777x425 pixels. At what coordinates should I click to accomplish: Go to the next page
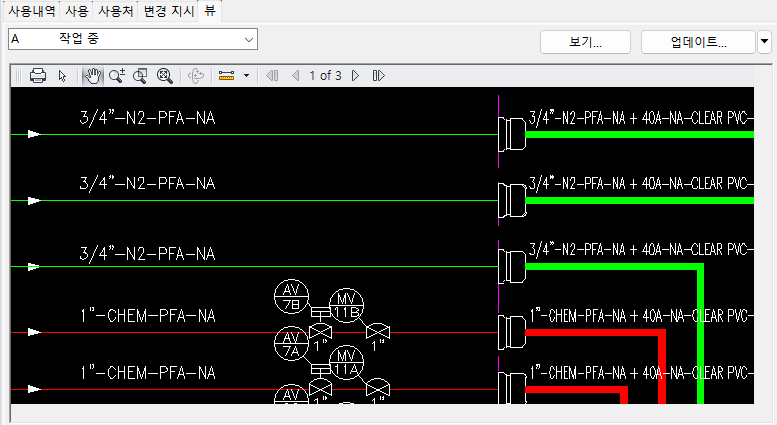(355, 76)
